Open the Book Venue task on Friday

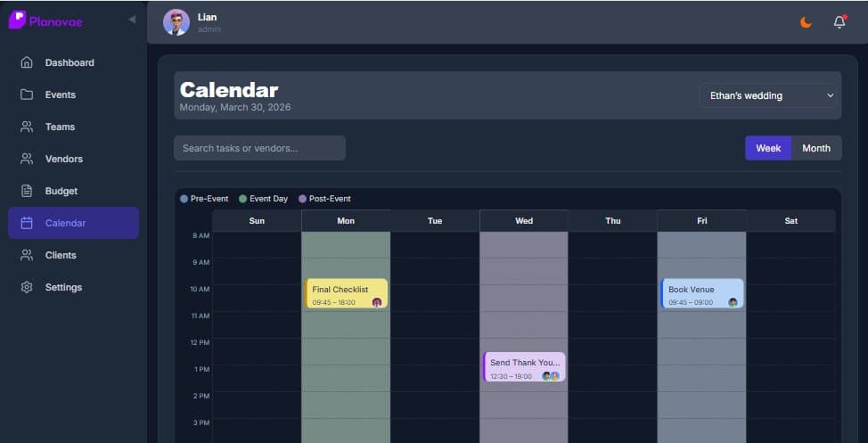(x=702, y=293)
